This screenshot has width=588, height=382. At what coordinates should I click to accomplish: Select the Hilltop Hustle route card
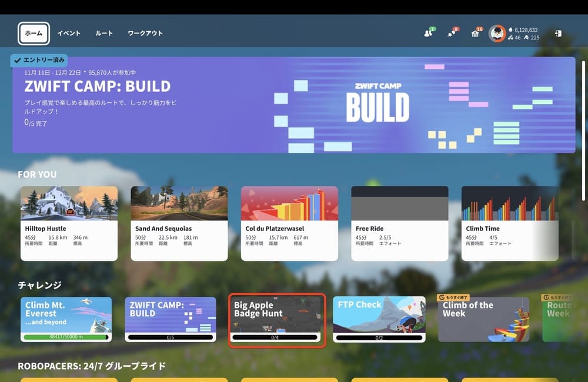pyautogui.click(x=69, y=223)
